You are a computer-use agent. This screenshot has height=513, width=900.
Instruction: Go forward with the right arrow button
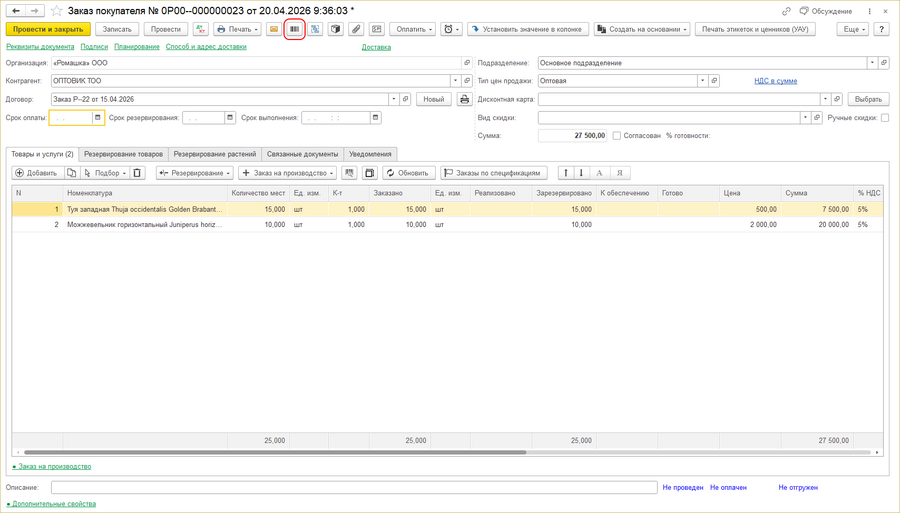coord(35,11)
